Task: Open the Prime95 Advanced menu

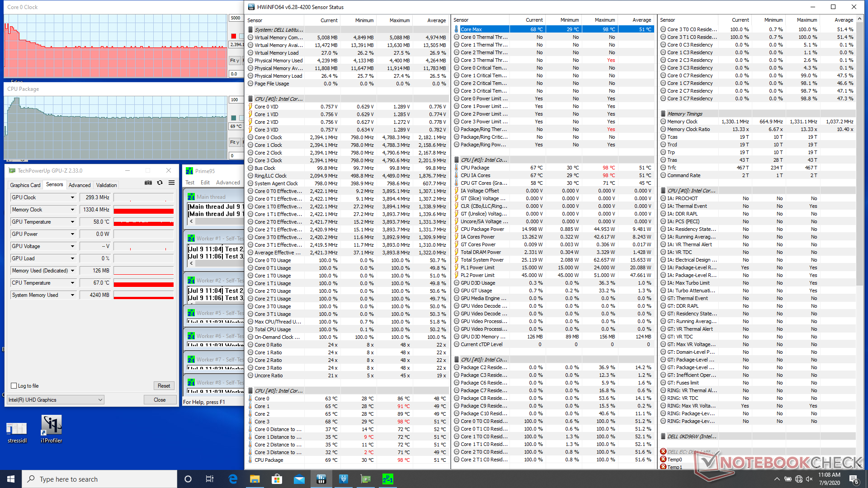Action: click(228, 183)
